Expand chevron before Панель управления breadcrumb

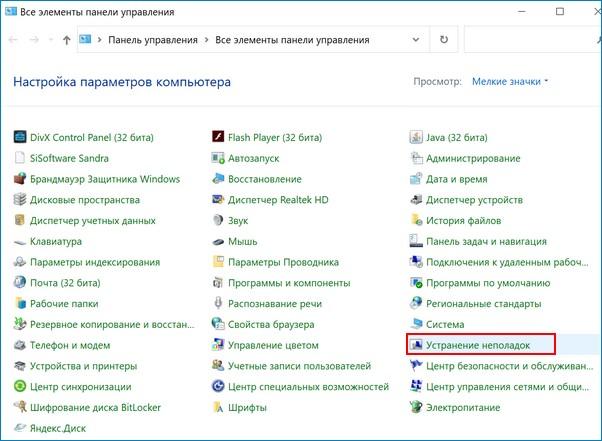(x=99, y=40)
